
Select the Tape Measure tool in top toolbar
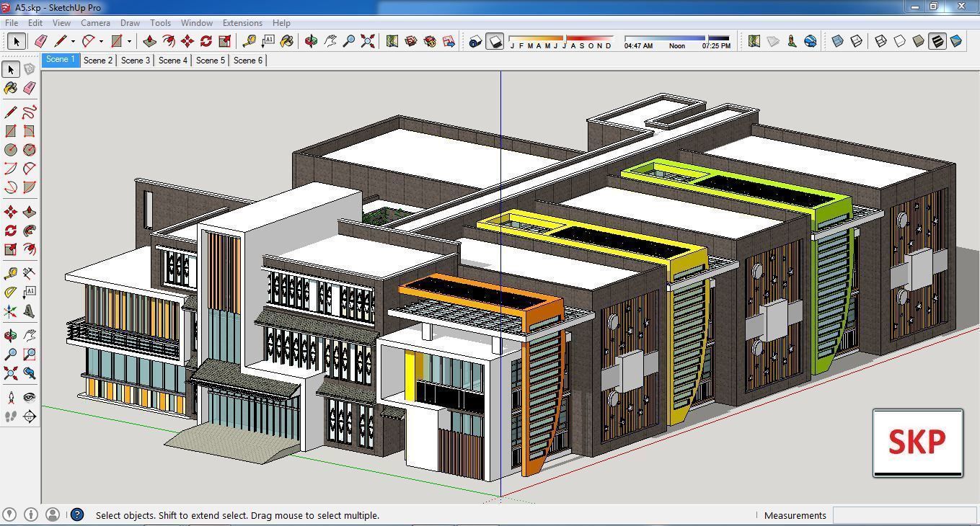(249, 41)
